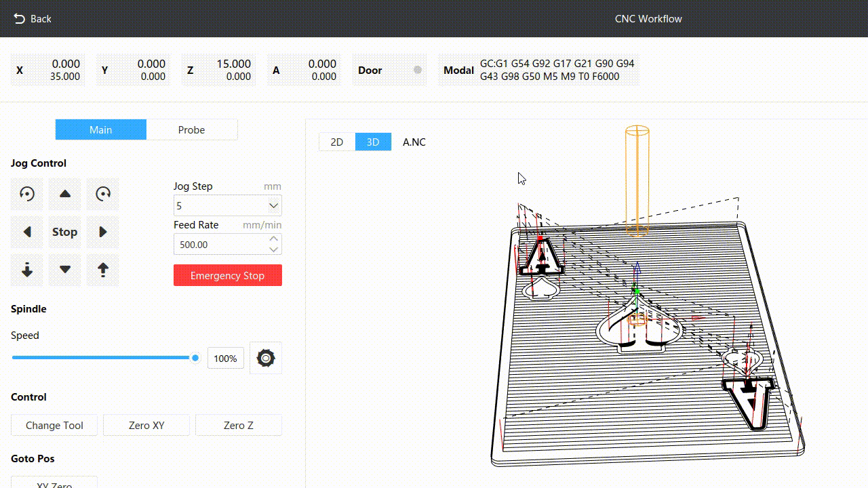Hit the red Emergency Stop button
The width and height of the screenshot is (868, 488).
[x=227, y=275]
